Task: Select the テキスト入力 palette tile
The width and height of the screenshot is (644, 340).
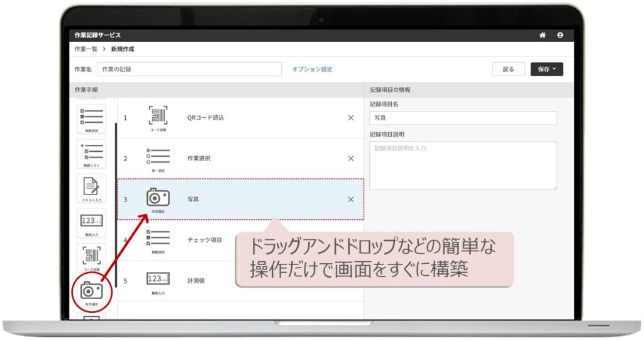Action: [x=91, y=188]
